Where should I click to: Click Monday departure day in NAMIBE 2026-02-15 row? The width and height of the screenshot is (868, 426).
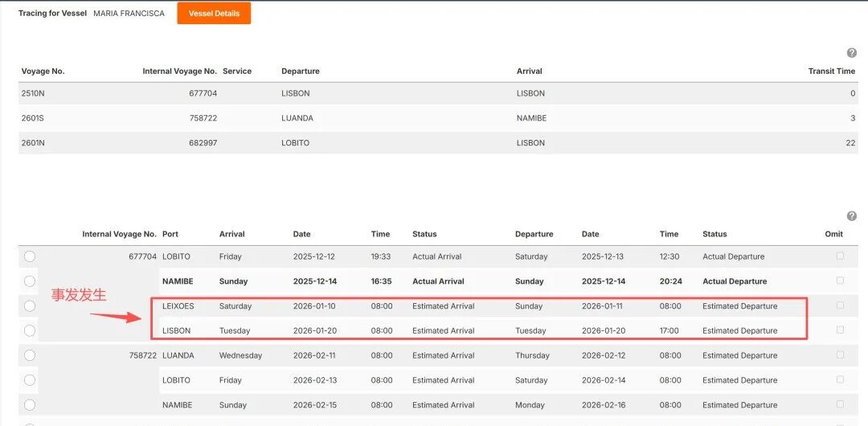pos(530,405)
